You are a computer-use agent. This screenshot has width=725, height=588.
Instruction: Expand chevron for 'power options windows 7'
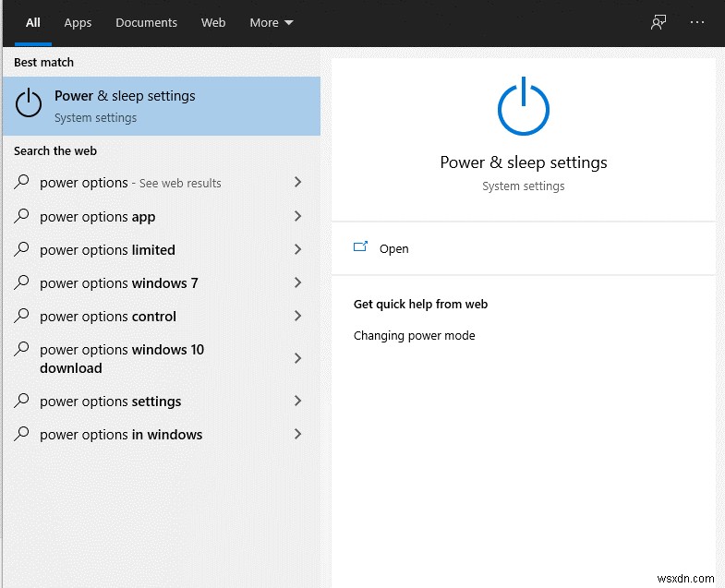(x=298, y=282)
